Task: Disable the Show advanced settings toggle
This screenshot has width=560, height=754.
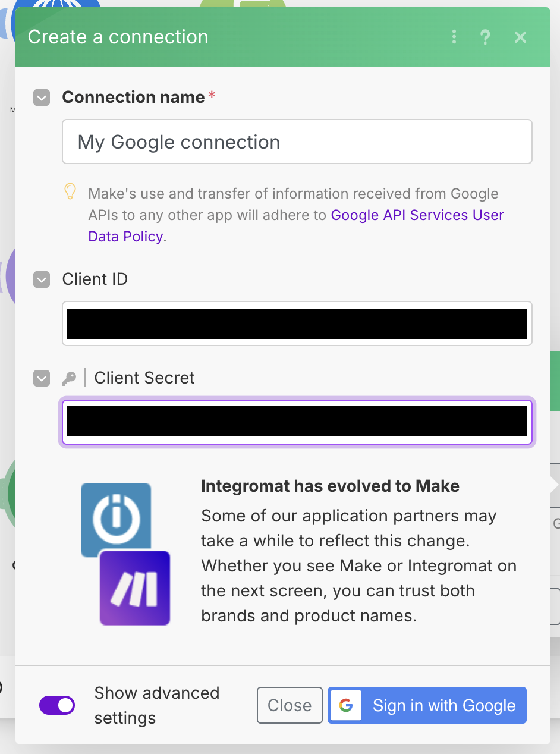Action: tap(57, 705)
